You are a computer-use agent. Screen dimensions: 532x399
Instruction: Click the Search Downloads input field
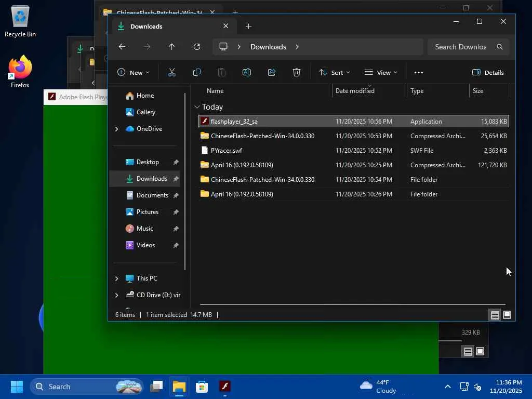pos(461,47)
